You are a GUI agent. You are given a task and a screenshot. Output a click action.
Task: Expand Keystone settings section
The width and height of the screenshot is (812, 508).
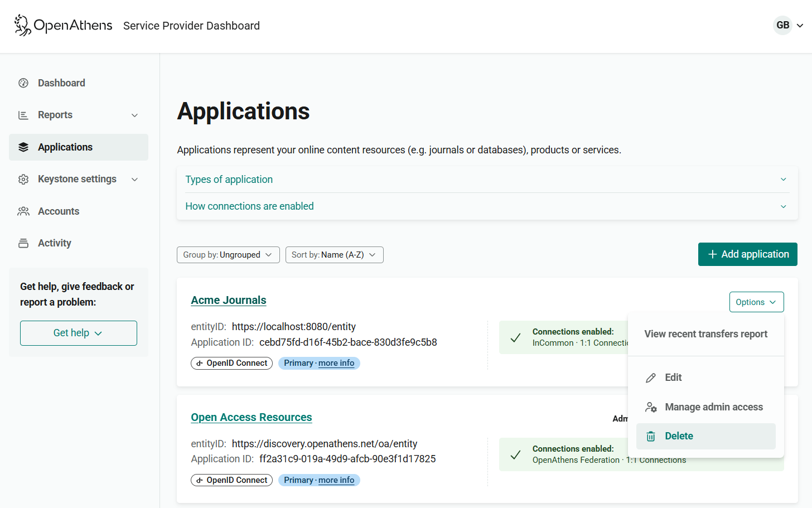(x=79, y=179)
